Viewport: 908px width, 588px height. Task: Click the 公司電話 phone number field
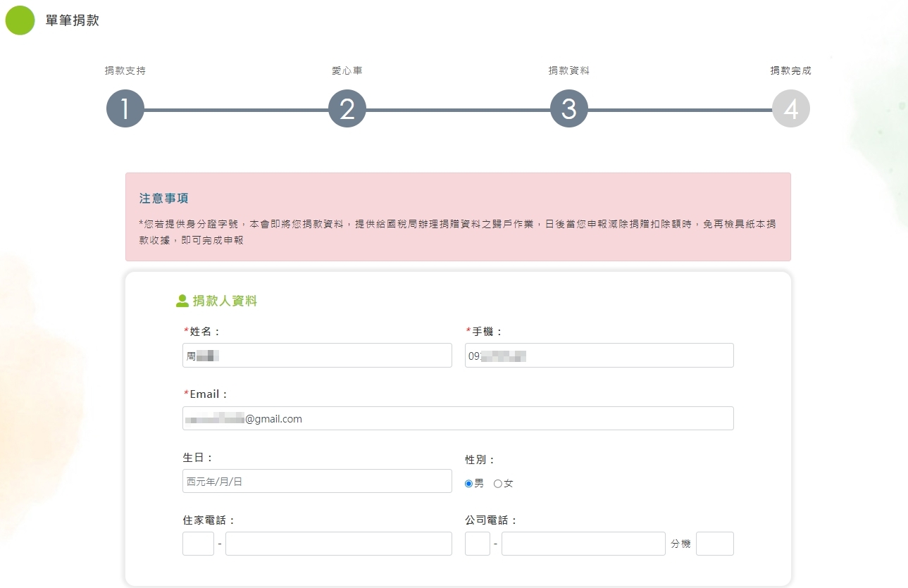[x=583, y=544]
